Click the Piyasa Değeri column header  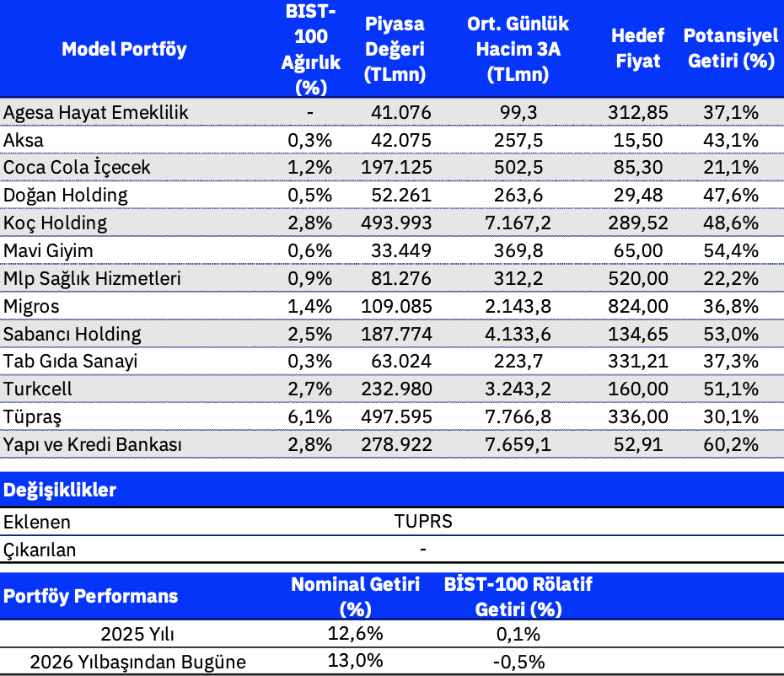pos(395,49)
